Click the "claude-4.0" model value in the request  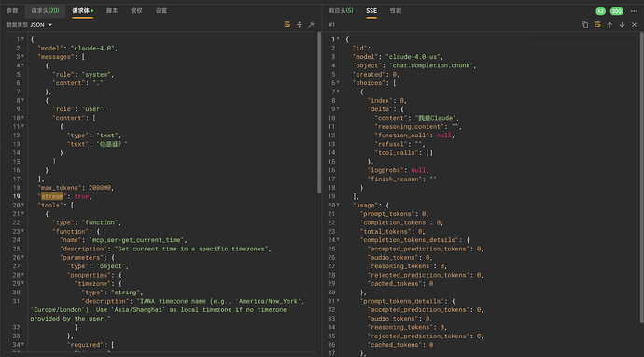[93, 48]
